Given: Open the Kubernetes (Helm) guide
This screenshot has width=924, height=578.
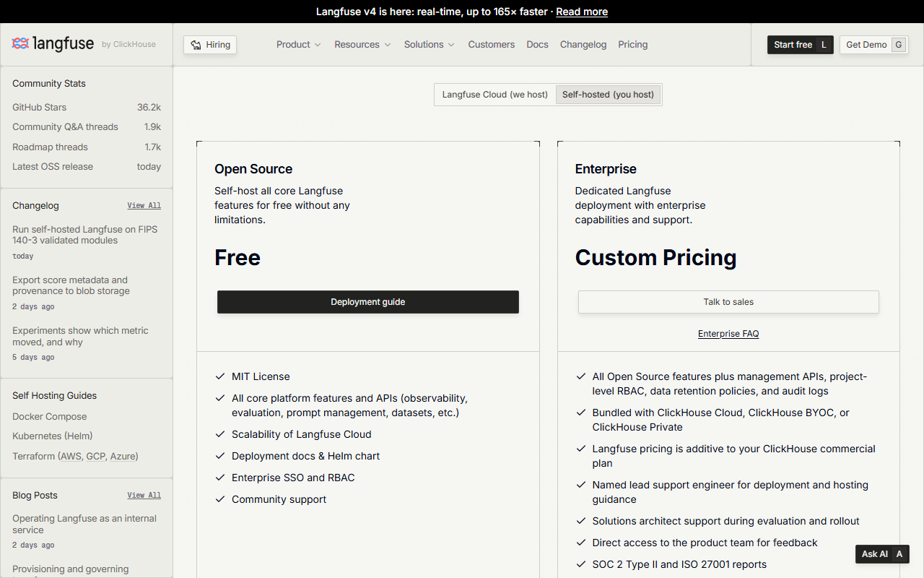Looking at the screenshot, I should pyautogui.click(x=53, y=436).
